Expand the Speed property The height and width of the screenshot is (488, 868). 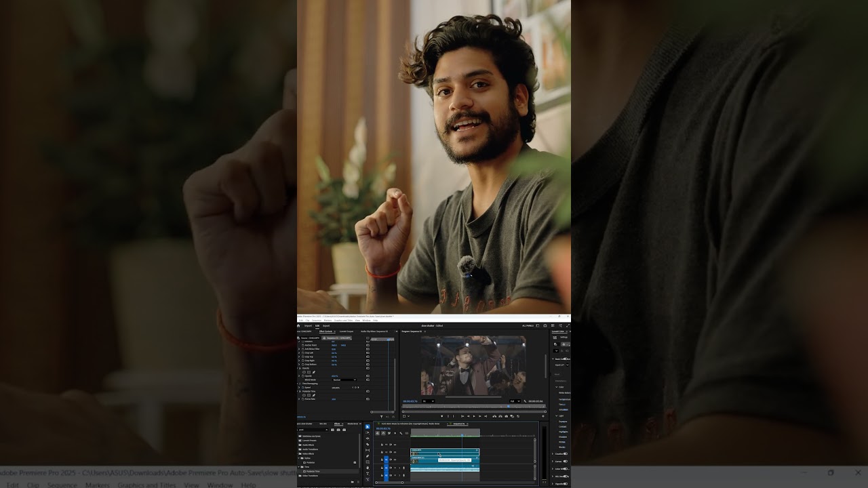point(299,388)
